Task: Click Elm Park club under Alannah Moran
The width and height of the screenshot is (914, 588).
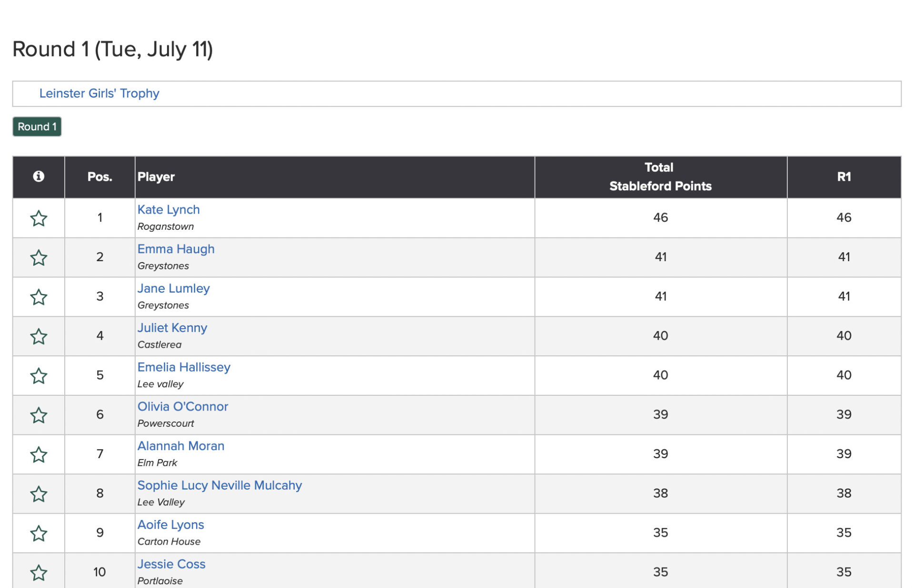Action: tap(157, 463)
